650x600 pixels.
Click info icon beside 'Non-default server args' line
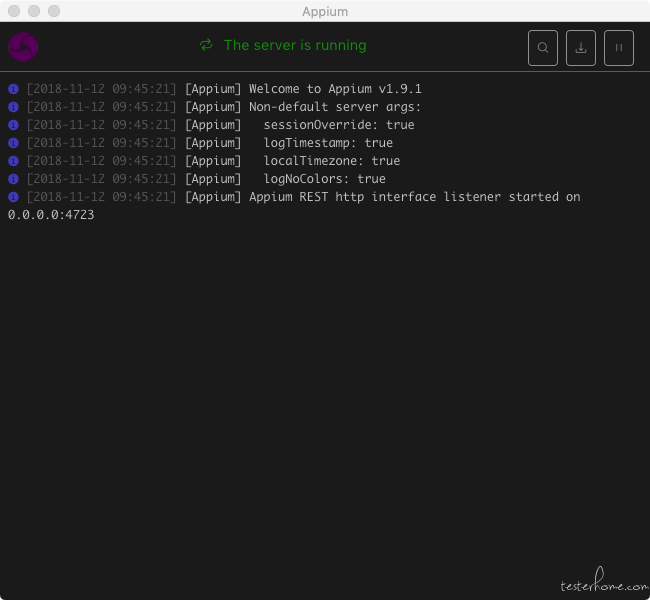tap(13, 107)
